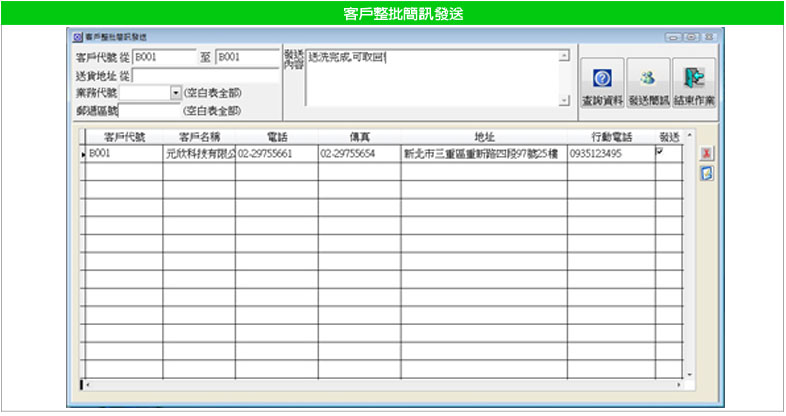This screenshot has height=416, width=786.
Task: Click message box scrollbar down arrow
Action: (x=563, y=100)
